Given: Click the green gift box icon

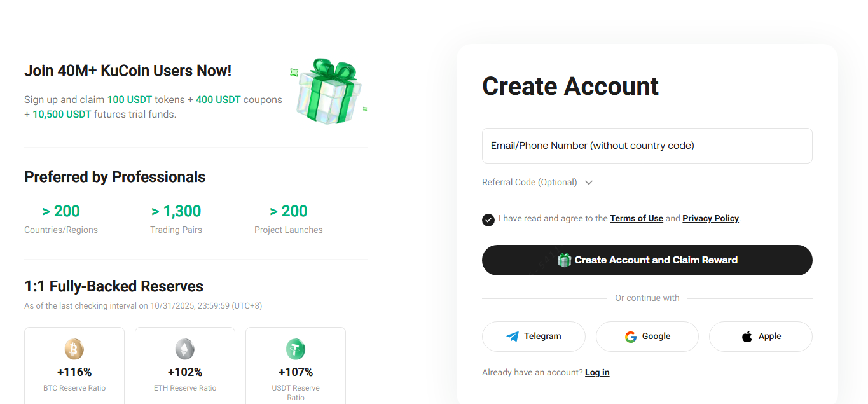Looking at the screenshot, I should [329, 91].
